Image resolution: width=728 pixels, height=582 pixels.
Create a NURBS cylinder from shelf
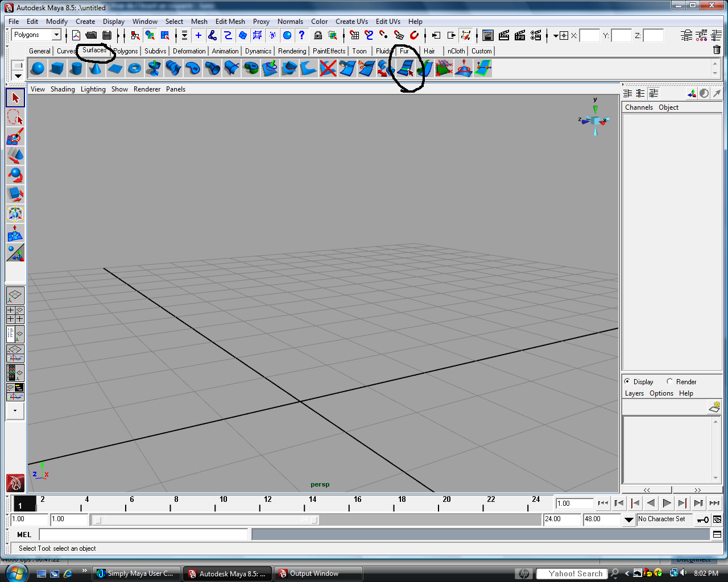76,69
